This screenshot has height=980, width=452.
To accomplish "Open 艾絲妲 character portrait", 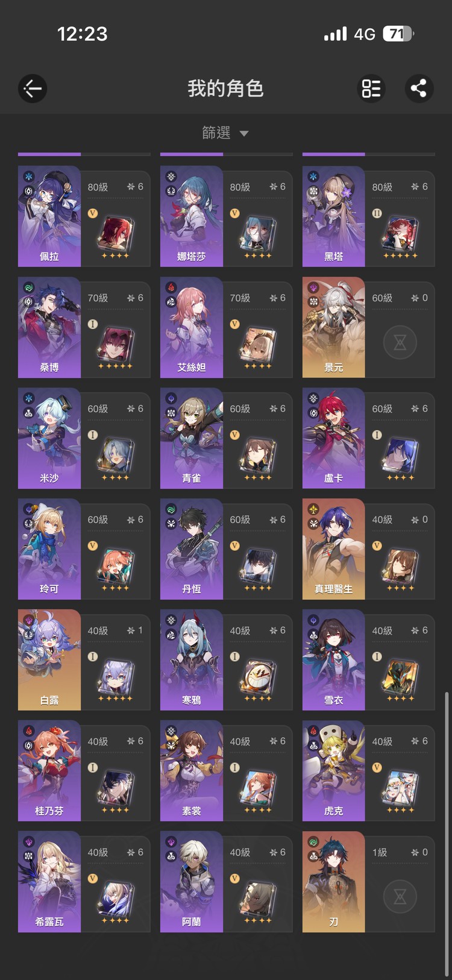I will 192,327.
